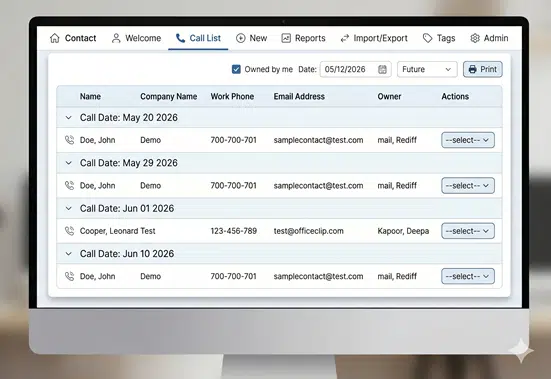Viewport: 551px width, 379px height.
Task: Click the gear icon beside Admin
Action: (x=475, y=38)
